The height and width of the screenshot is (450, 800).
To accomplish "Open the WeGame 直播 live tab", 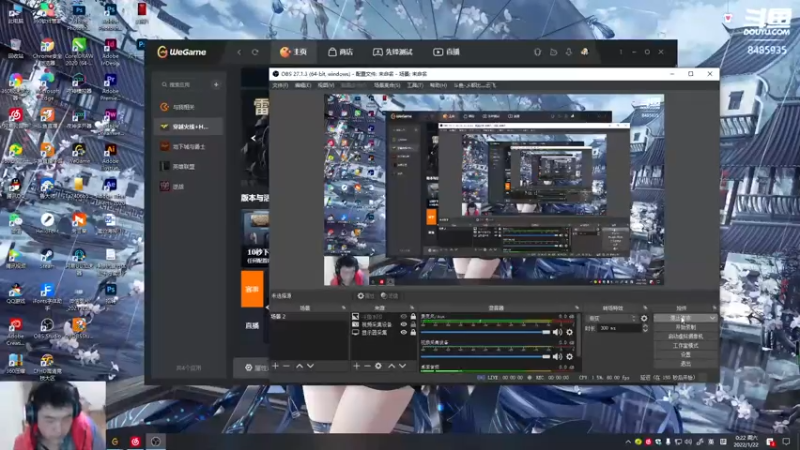I will coord(446,52).
